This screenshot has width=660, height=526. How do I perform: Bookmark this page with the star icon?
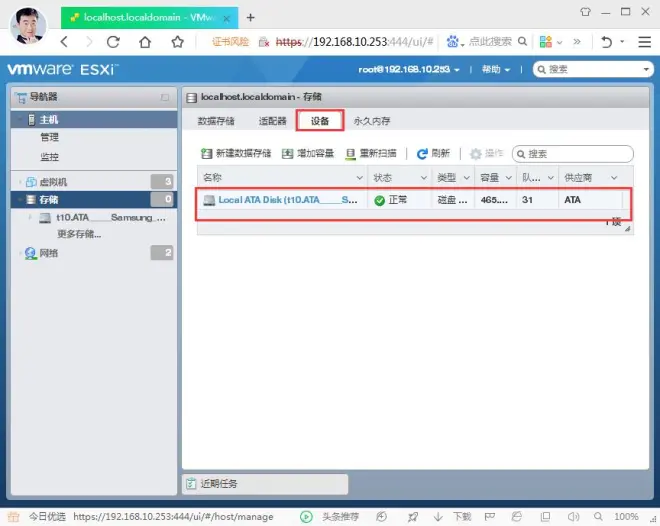177,42
